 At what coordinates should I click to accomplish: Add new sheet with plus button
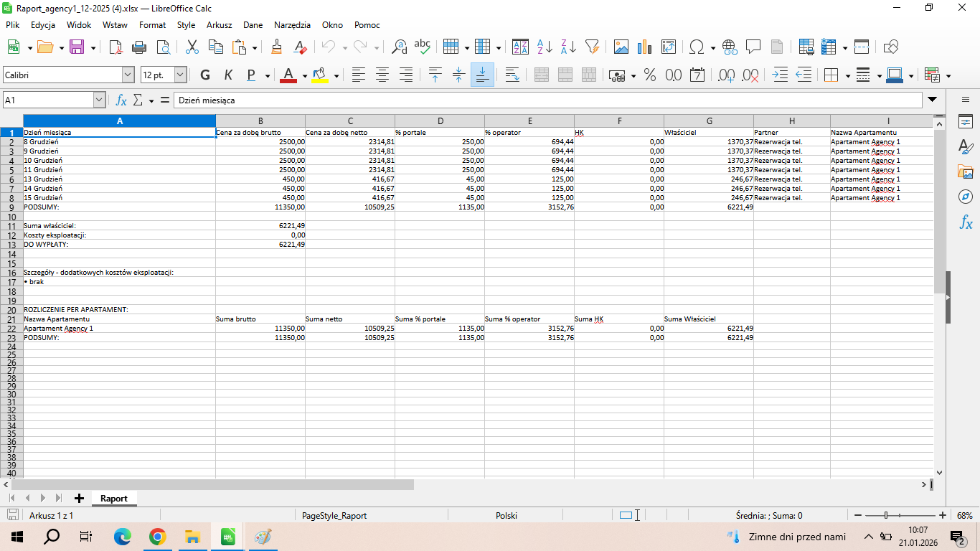click(x=79, y=498)
